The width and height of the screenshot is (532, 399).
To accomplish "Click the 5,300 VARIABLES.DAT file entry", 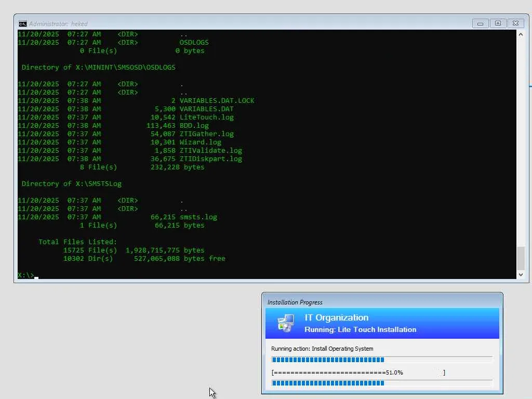I will pyautogui.click(x=194, y=109).
